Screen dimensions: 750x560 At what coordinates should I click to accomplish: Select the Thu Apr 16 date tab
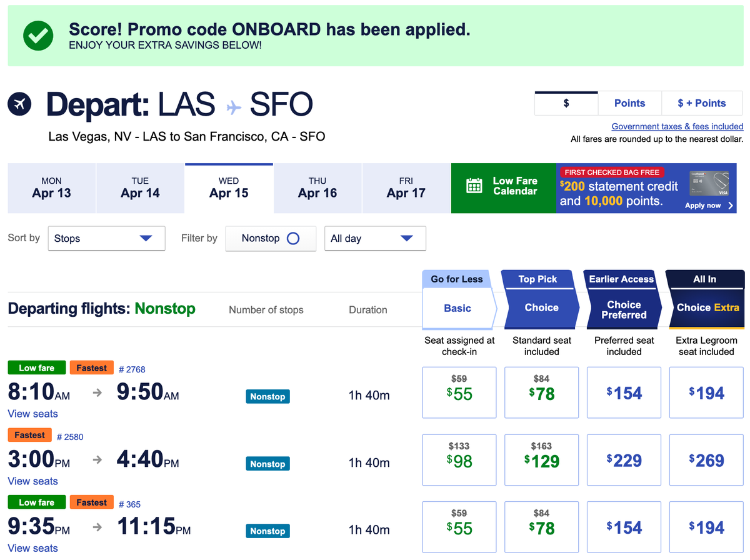317,188
